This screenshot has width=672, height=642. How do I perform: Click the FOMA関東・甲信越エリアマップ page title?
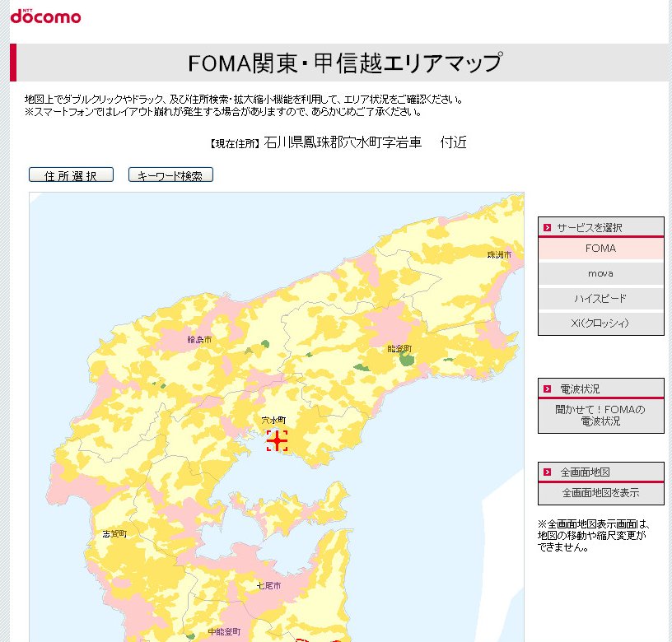(345, 63)
